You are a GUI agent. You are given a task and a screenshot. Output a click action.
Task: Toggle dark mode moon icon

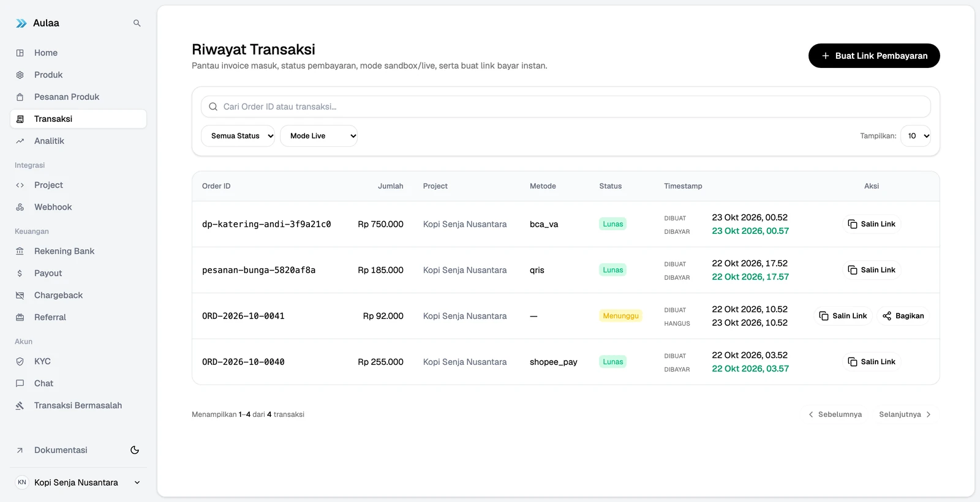[x=135, y=450]
